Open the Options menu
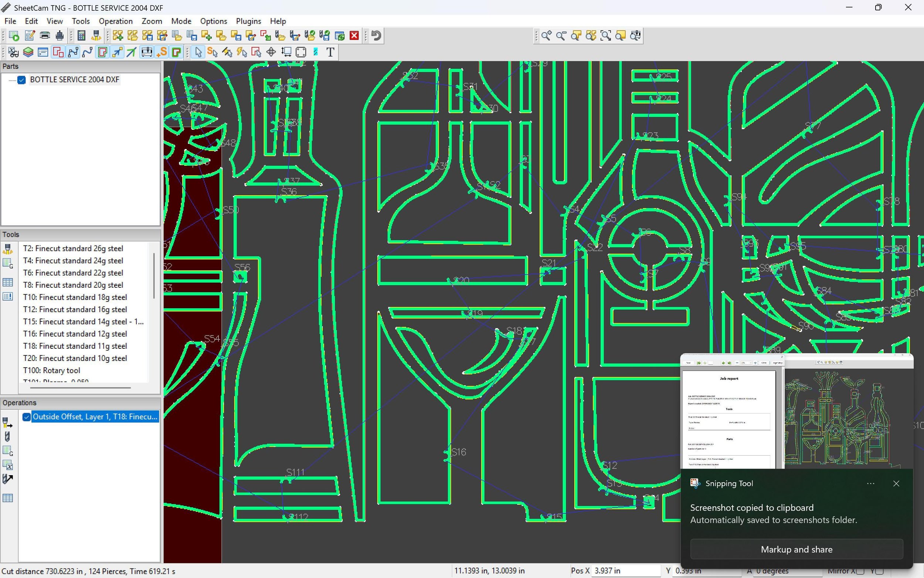This screenshot has width=924, height=578. [214, 21]
